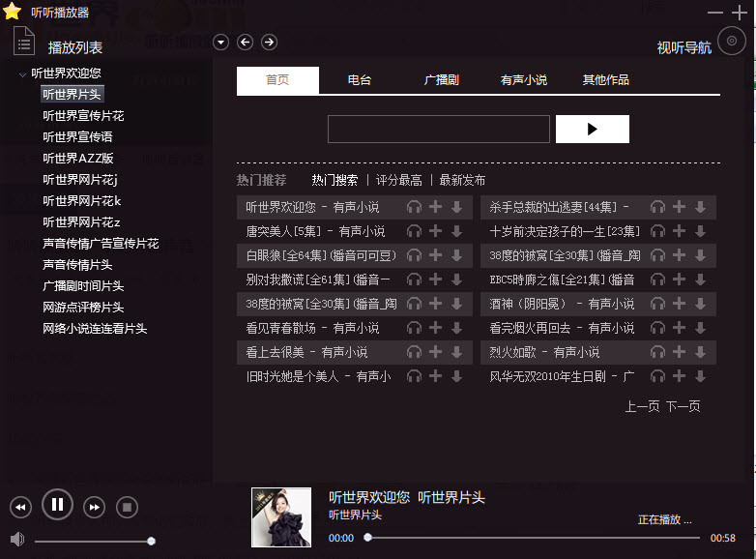Image resolution: width=756 pixels, height=559 pixels.
Task: Add 白眼狼[全64集] with the plus icon
Action: pos(435,255)
